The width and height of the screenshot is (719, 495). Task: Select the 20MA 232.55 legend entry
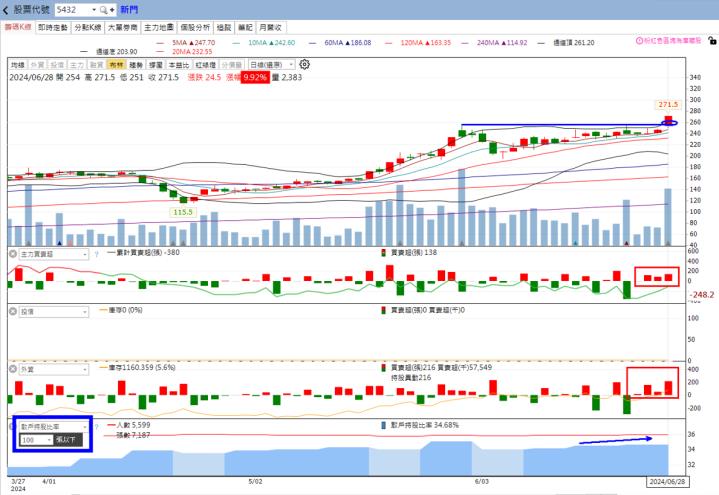184,52
